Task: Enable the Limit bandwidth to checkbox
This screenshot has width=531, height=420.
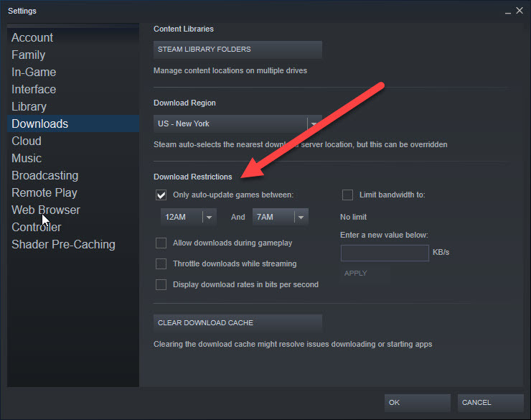Action: pos(347,195)
